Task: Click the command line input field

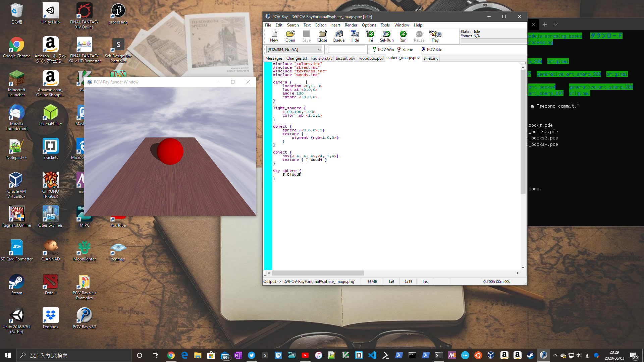Action: tap(346, 50)
